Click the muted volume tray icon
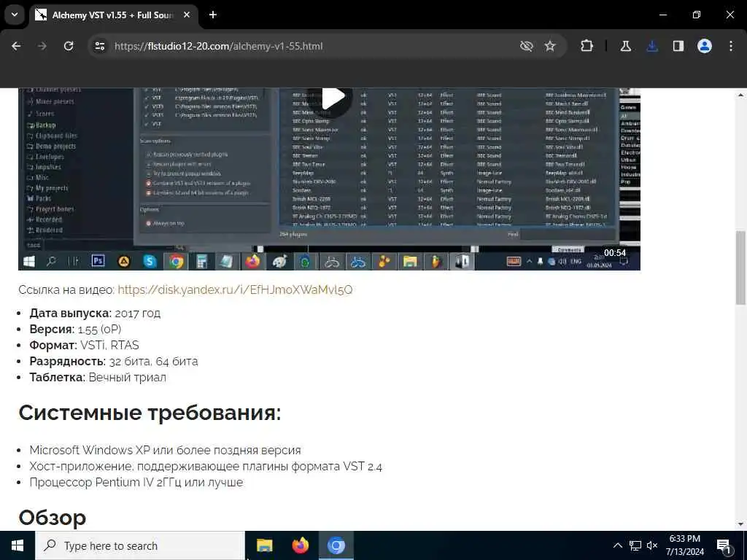This screenshot has height=560, width=747. (x=652, y=545)
